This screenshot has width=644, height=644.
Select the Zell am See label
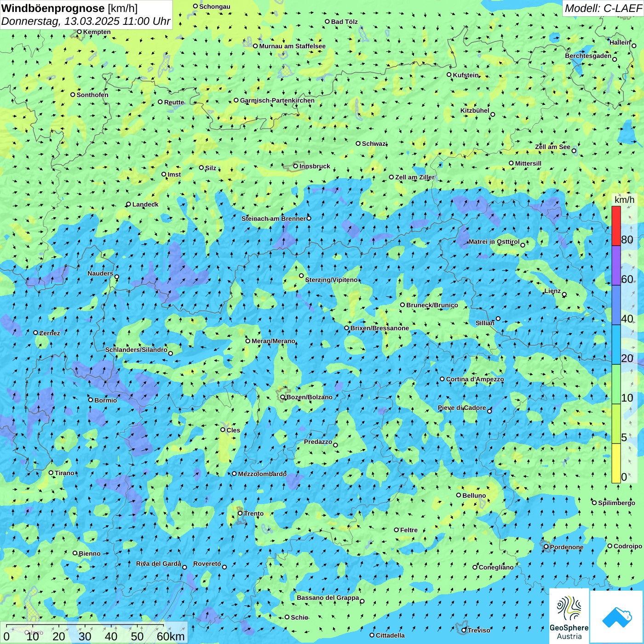(x=552, y=147)
